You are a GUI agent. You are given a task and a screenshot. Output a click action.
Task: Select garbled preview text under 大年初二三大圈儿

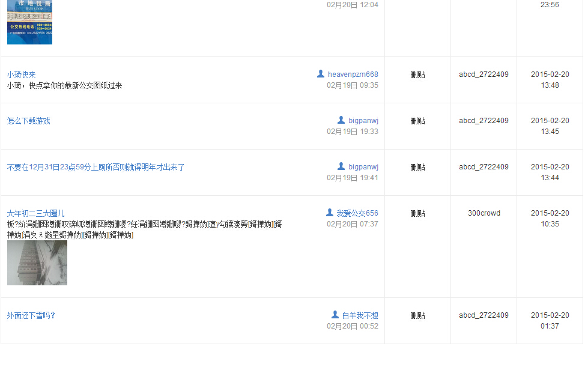[x=144, y=229]
